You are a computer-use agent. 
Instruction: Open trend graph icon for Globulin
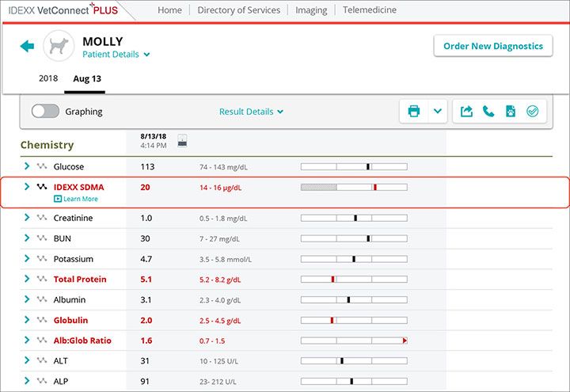point(42,320)
